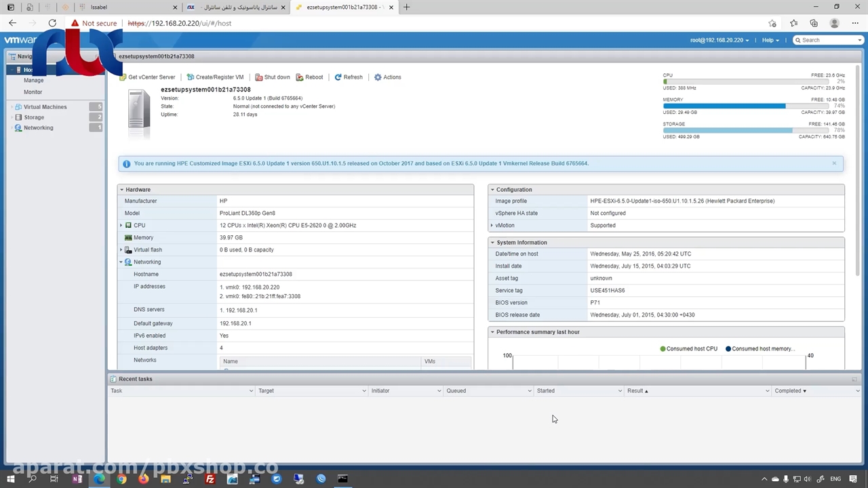Open the Actions gear menu
Viewport: 868px width, 488px height.
pos(378,77)
